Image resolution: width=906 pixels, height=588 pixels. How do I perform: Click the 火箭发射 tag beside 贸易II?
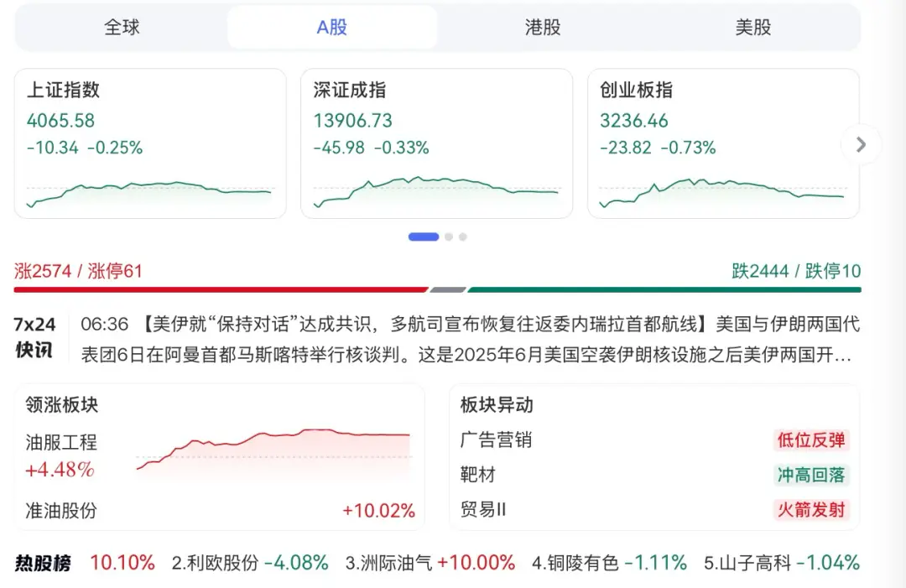(x=811, y=509)
